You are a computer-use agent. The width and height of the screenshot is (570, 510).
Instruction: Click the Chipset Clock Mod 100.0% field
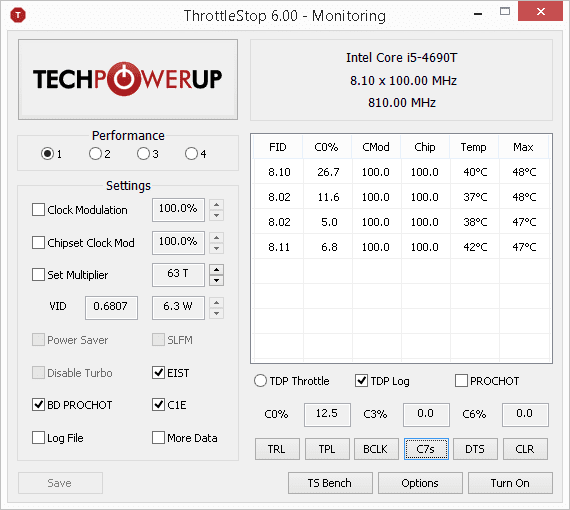click(178, 242)
